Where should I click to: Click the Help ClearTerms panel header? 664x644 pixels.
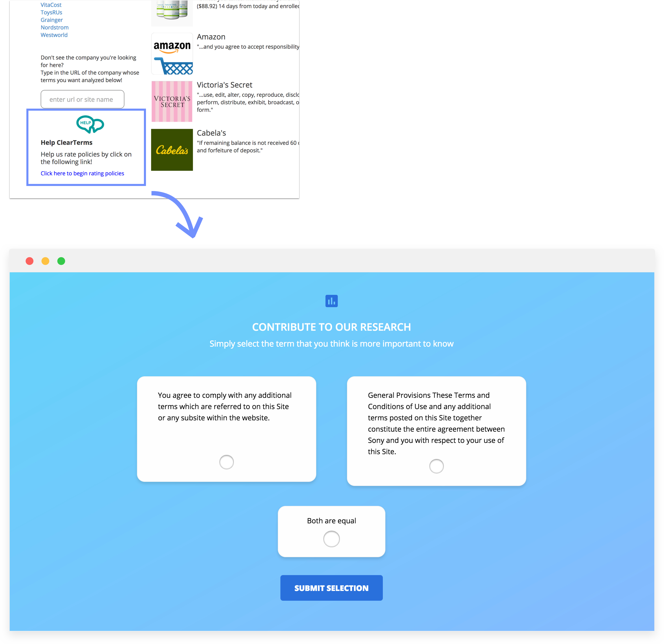[x=67, y=142]
